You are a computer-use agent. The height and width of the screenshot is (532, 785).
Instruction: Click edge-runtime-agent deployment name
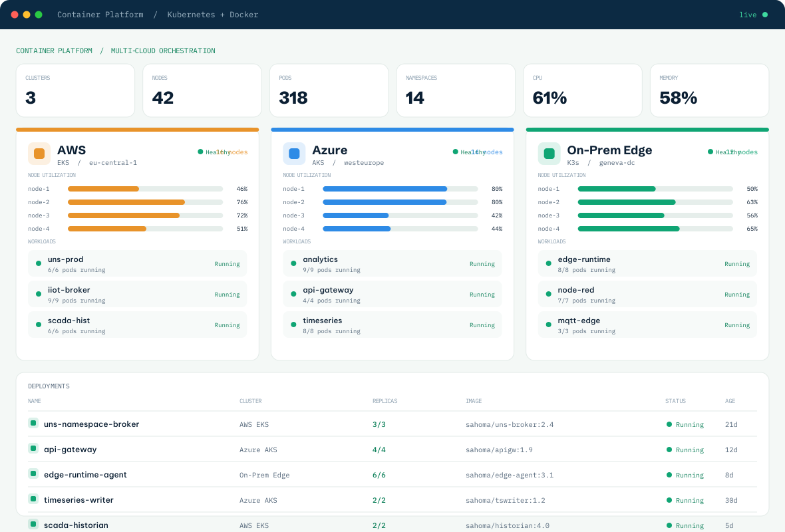(86, 474)
